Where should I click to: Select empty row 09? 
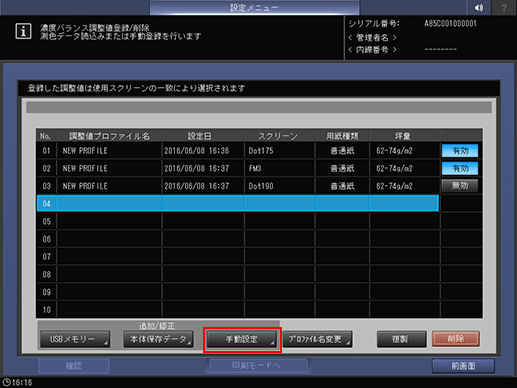238,292
